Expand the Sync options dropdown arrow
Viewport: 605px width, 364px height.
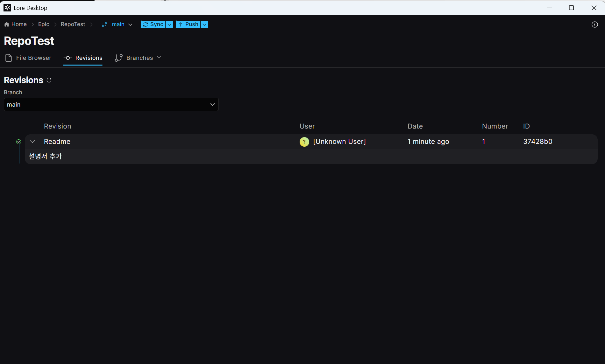pos(169,24)
